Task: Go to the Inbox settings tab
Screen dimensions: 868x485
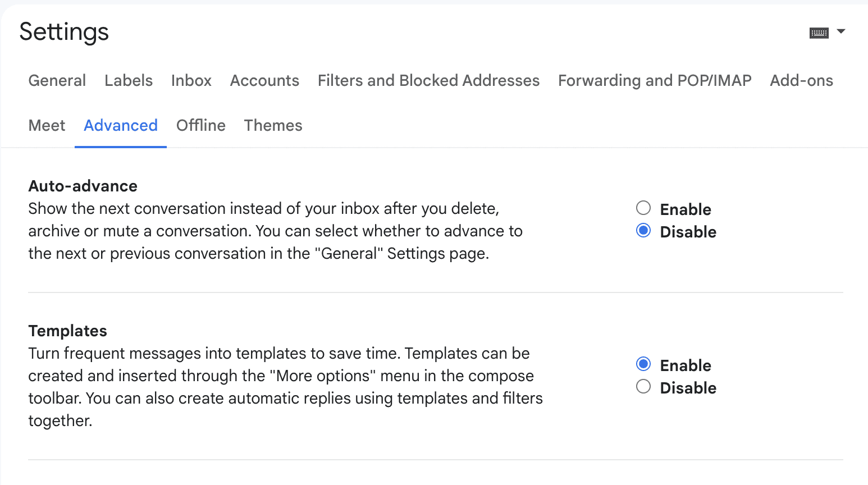Action: coord(191,81)
